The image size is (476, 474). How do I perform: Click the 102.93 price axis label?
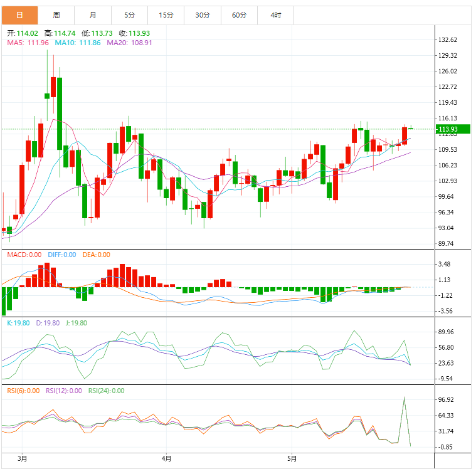click(x=447, y=181)
